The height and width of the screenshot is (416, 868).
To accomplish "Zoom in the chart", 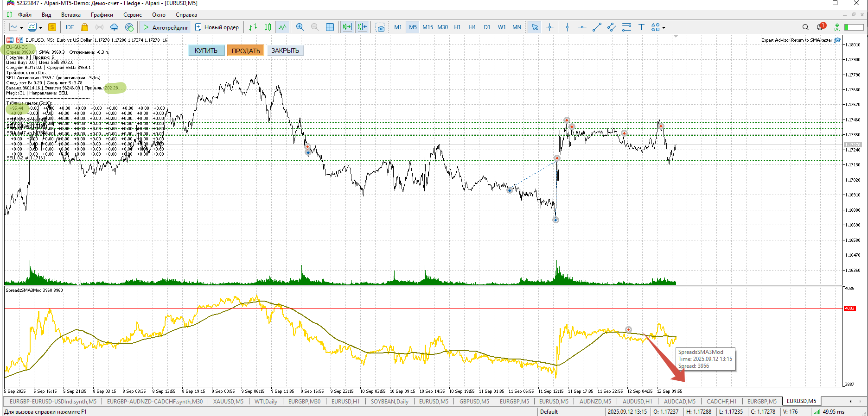I will click(300, 27).
